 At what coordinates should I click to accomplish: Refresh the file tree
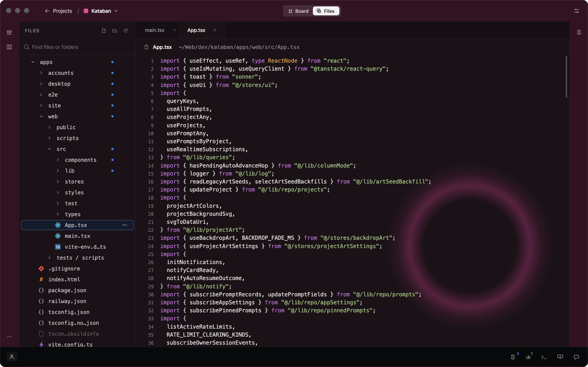[x=126, y=31]
